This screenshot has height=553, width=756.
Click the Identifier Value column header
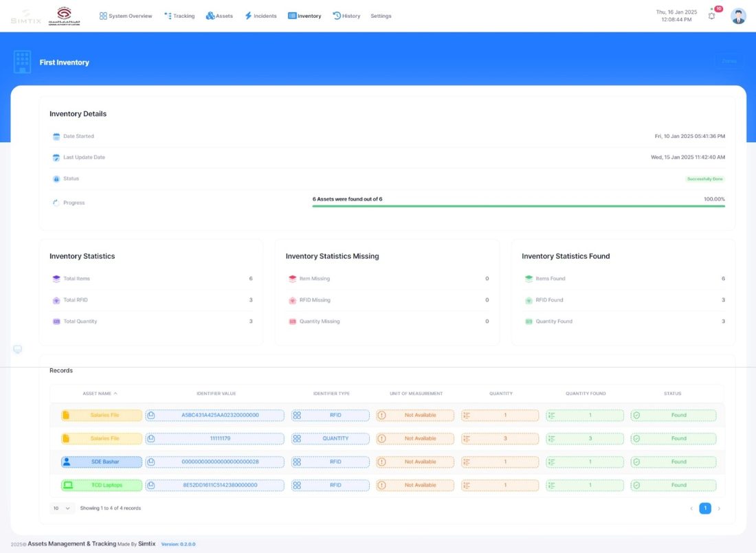[216, 394]
